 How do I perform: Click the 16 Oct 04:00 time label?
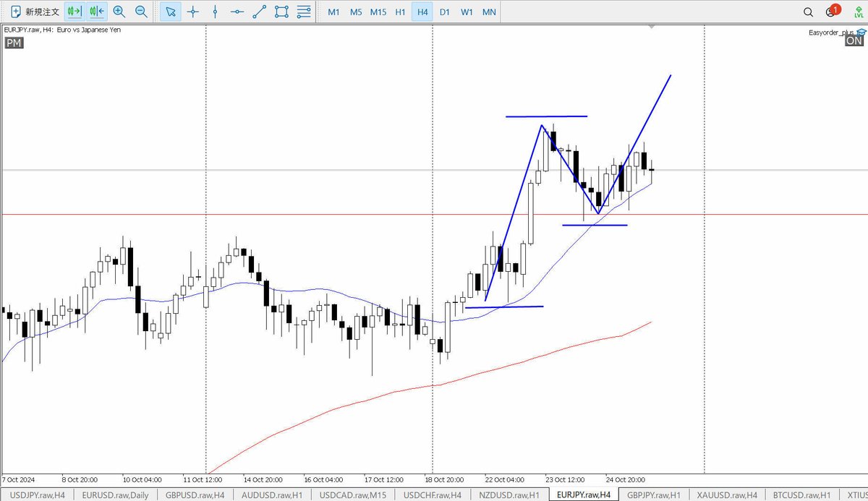[x=323, y=479]
